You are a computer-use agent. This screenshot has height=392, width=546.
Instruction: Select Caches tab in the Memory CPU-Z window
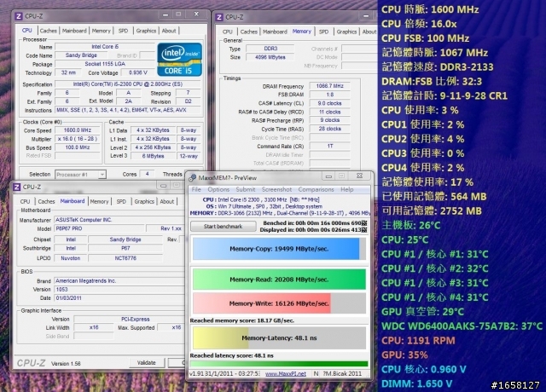click(248, 32)
